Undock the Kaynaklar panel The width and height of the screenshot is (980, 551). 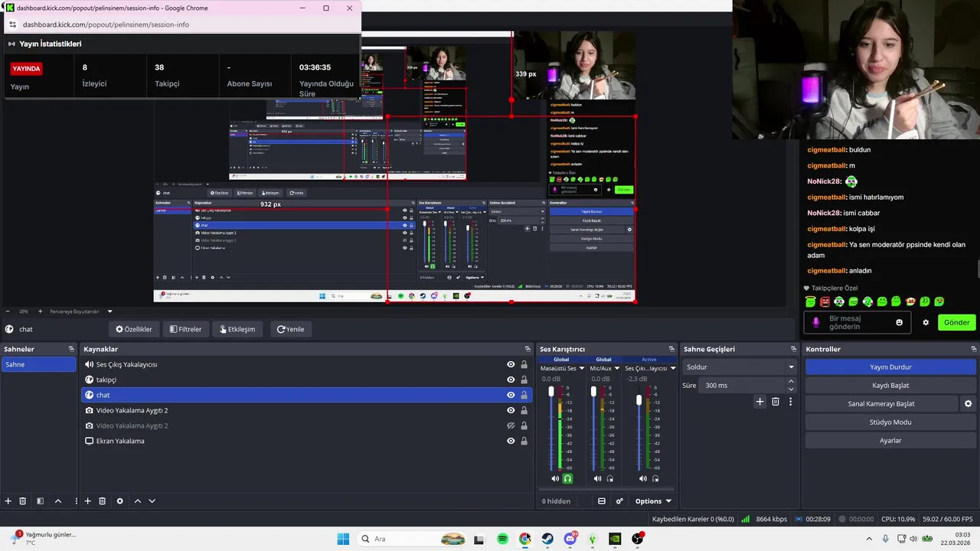(528, 349)
